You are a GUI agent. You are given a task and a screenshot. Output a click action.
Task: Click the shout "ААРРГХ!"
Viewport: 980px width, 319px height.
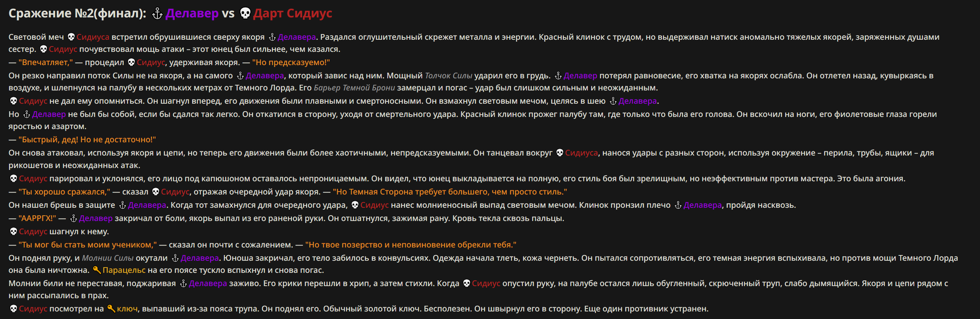click(37, 218)
